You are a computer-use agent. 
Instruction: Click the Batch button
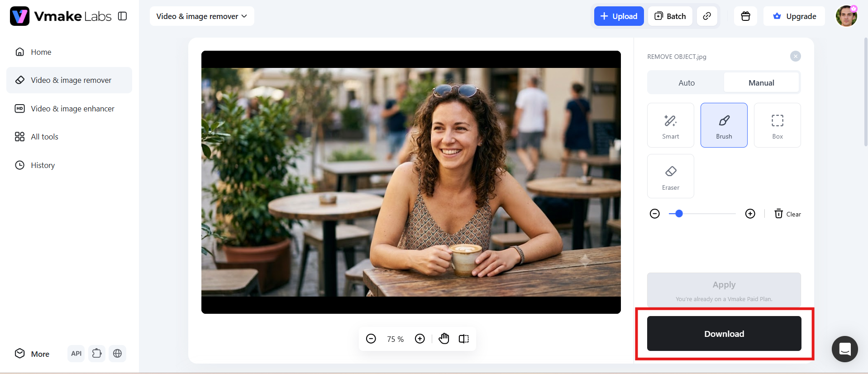(x=670, y=16)
